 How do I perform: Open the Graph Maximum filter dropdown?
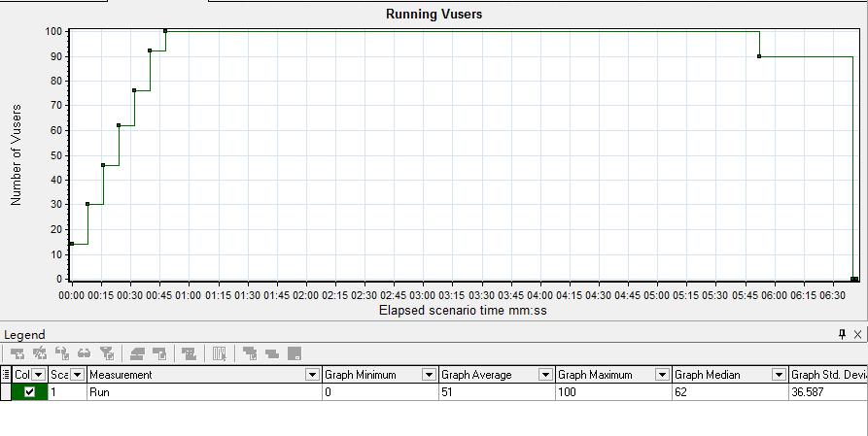(x=662, y=375)
